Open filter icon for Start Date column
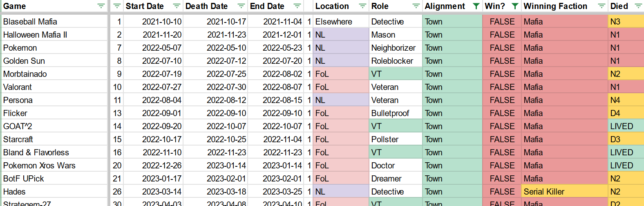 pos(177,6)
